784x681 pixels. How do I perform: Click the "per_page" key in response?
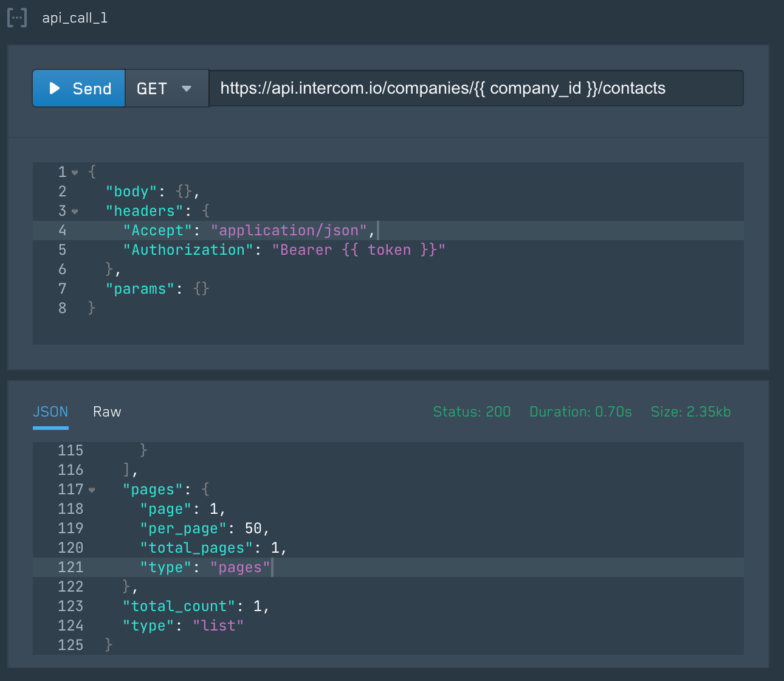tap(184, 528)
